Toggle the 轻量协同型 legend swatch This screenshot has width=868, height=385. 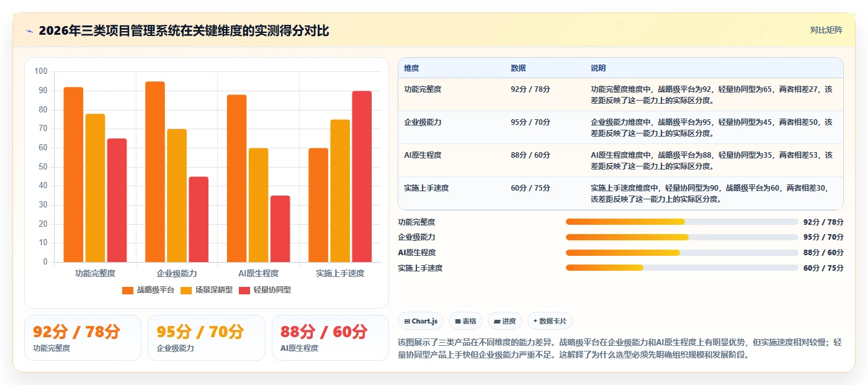[x=244, y=290]
